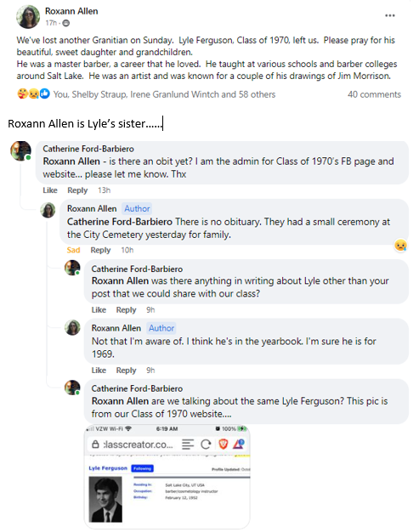Screen dimensions: 419x532
Task: Open the 40 comments link
Action: point(374,94)
